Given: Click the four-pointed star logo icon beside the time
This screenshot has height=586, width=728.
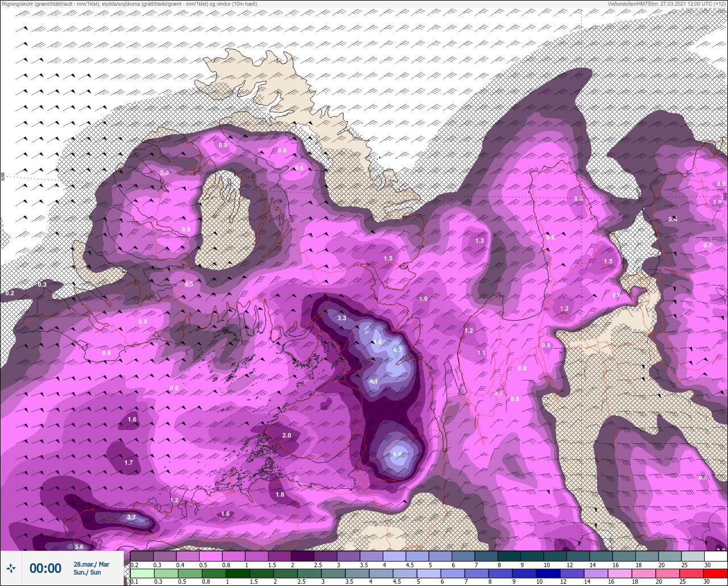Looking at the screenshot, I should click(11, 568).
